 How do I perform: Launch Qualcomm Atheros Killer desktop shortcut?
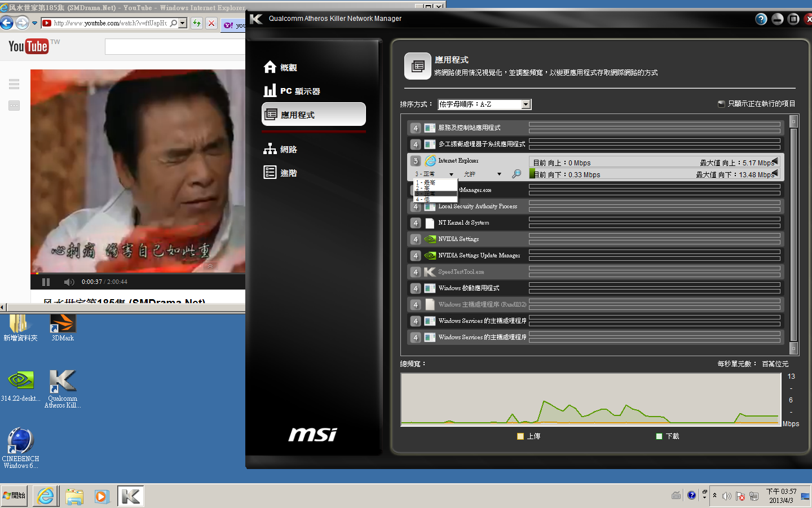coord(63,388)
